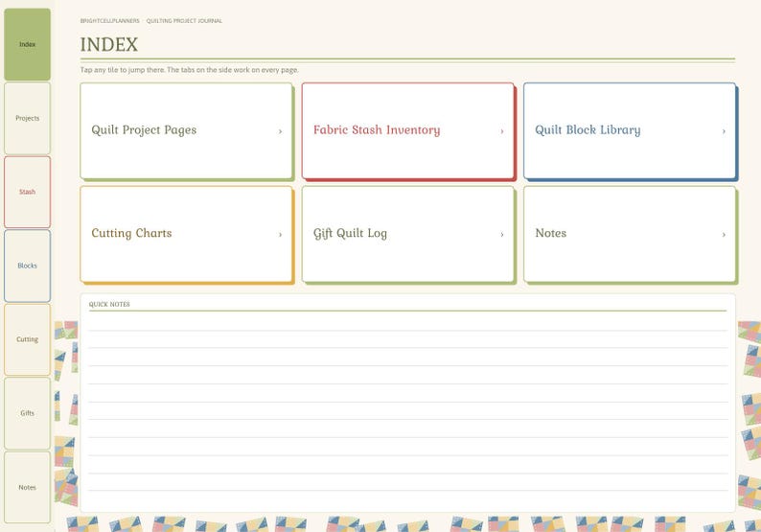Open the Gift Quilt Log tile
Screen dimensions: 761x532
pyautogui.click(x=407, y=234)
